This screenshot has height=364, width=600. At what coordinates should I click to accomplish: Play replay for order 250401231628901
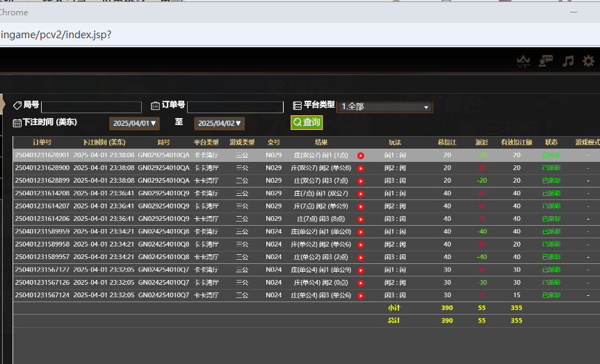[361, 156]
